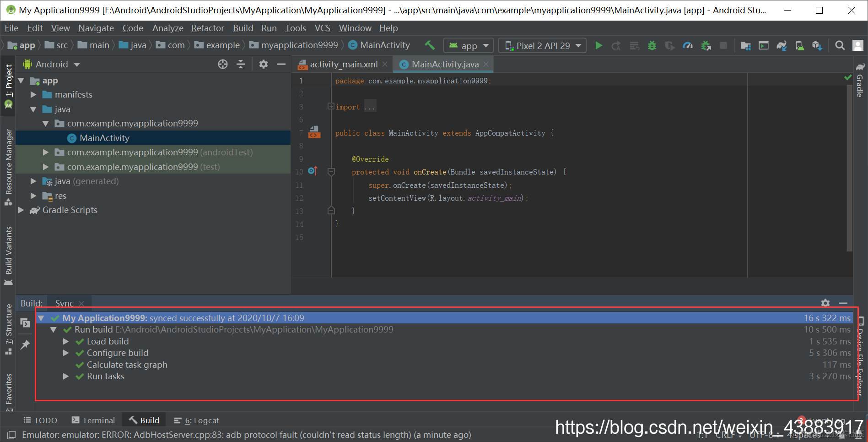
Task: Hide the Project tool window
Action: [281, 64]
